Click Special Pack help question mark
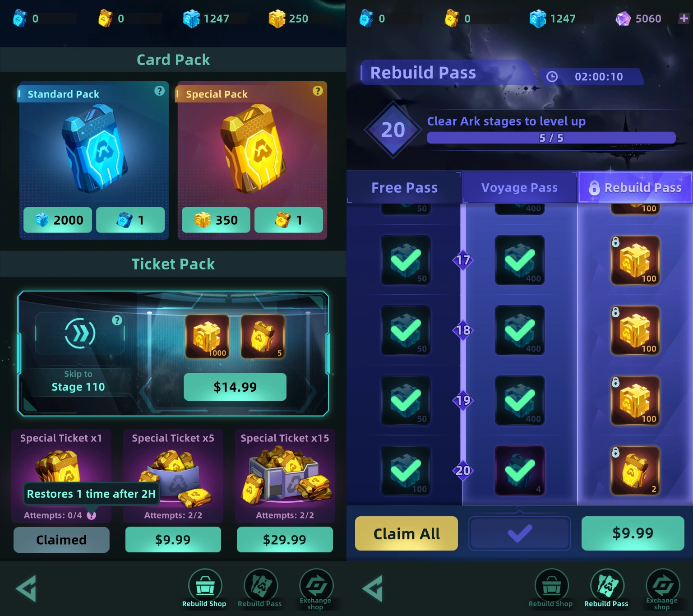Viewport: 693px width, 616px height. point(318,91)
